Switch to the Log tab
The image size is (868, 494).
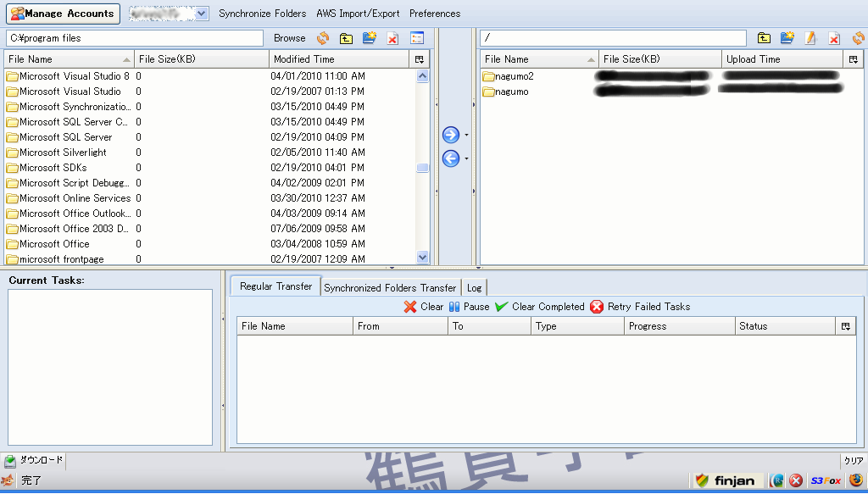475,287
